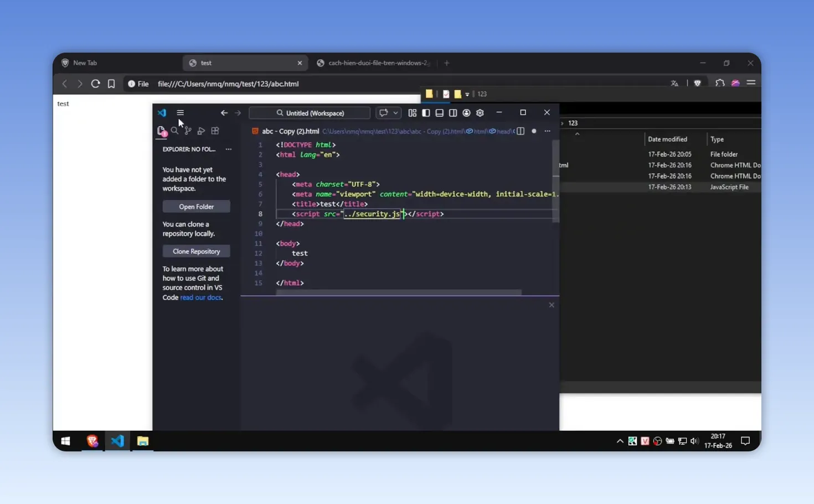Select the File folder row in File Explorer
814x504 pixels.
pyautogui.click(x=660, y=155)
